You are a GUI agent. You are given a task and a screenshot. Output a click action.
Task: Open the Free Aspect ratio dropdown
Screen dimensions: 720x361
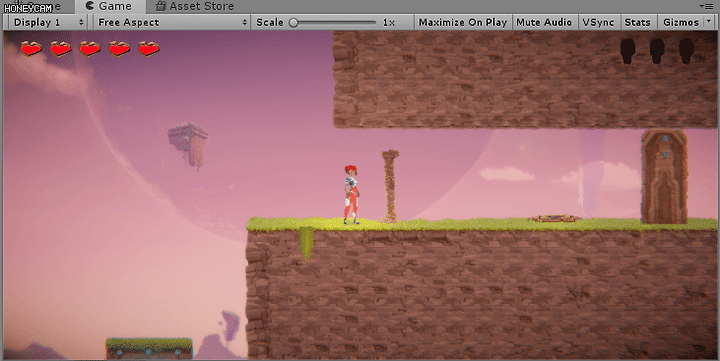click(172, 22)
